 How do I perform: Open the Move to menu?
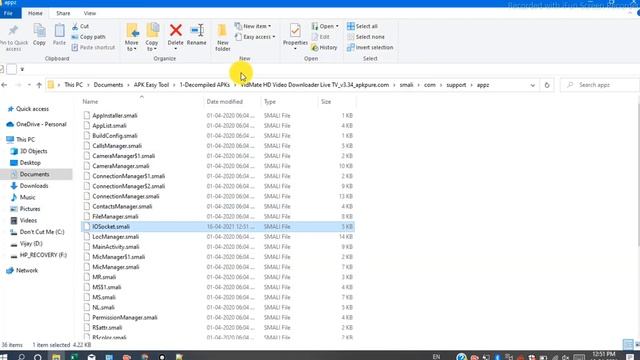pyautogui.click(x=131, y=38)
